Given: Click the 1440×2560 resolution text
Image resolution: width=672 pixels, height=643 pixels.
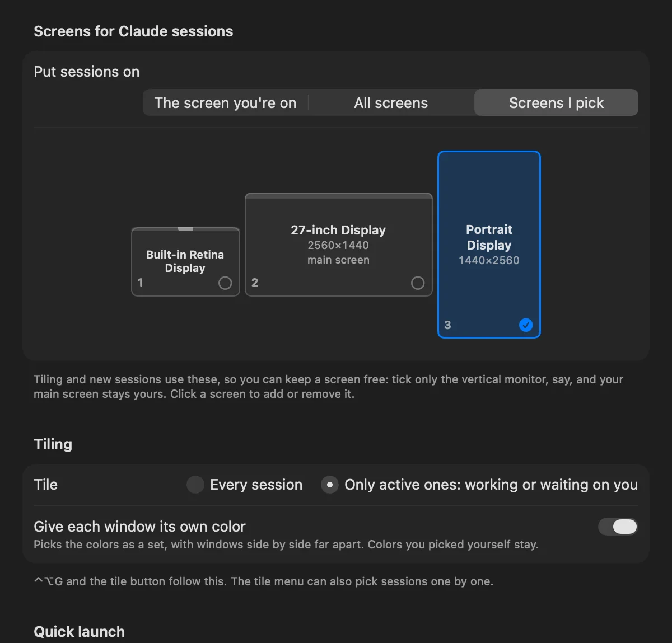Looking at the screenshot, I should [x=489, y=260].
